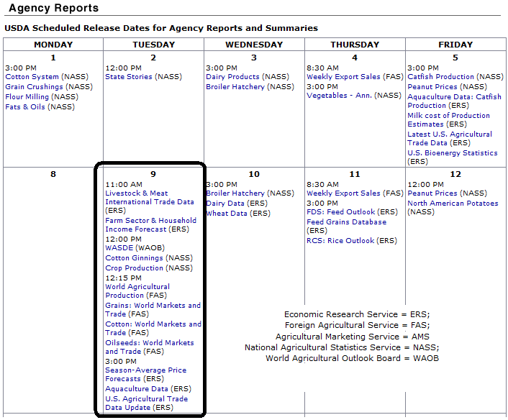Viewport: 508px width, 420px height.
Task: Open the Cotton System (NASS) report link
Action: click(32, 77)
